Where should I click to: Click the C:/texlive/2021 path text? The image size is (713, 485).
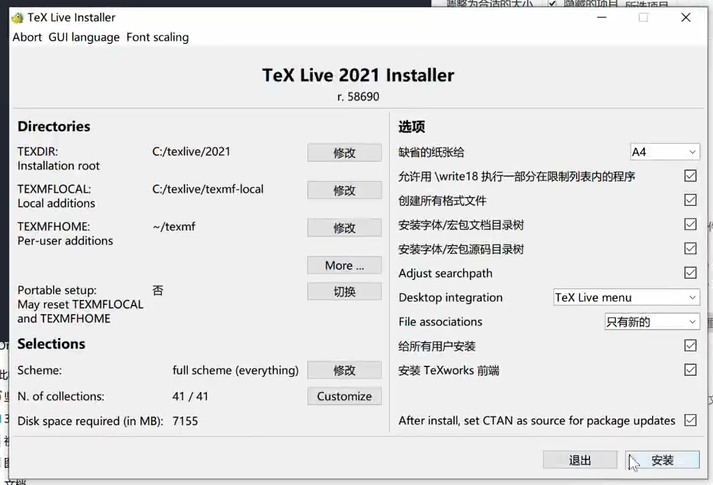click(x=191, y=151)
